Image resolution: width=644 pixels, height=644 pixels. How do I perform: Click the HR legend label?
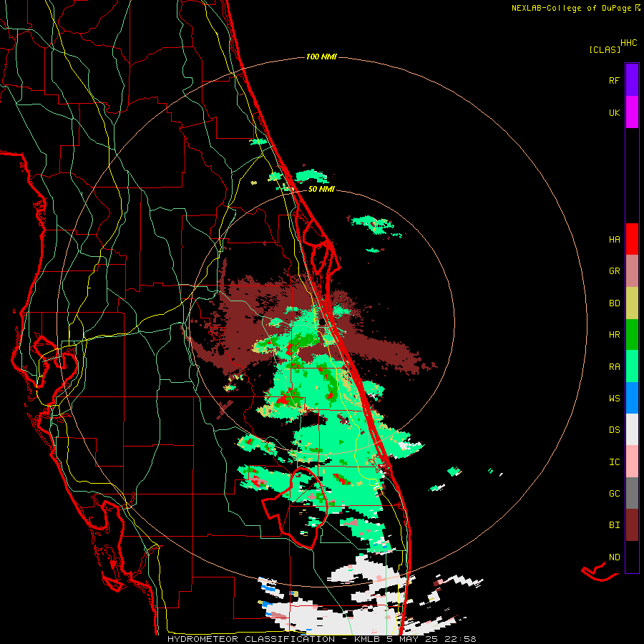[x=614, y=335]
